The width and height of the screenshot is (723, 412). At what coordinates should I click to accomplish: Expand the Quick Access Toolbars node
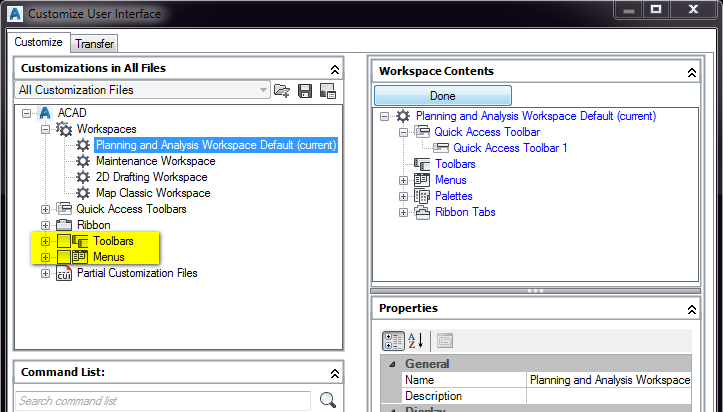[45, 209]
